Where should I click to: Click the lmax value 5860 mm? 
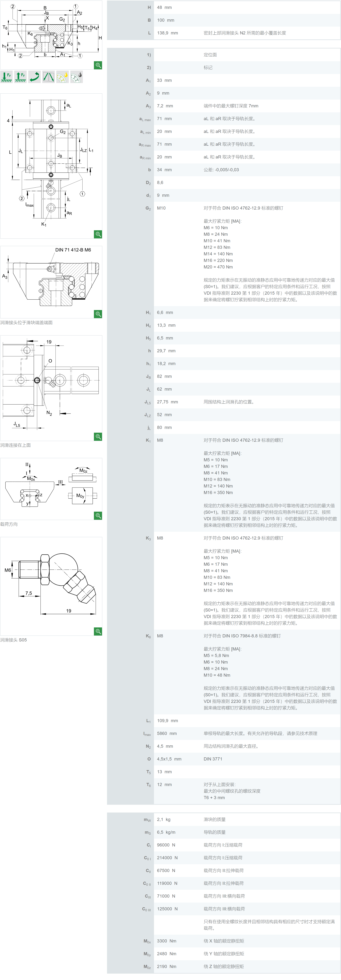tap(167, 734)
